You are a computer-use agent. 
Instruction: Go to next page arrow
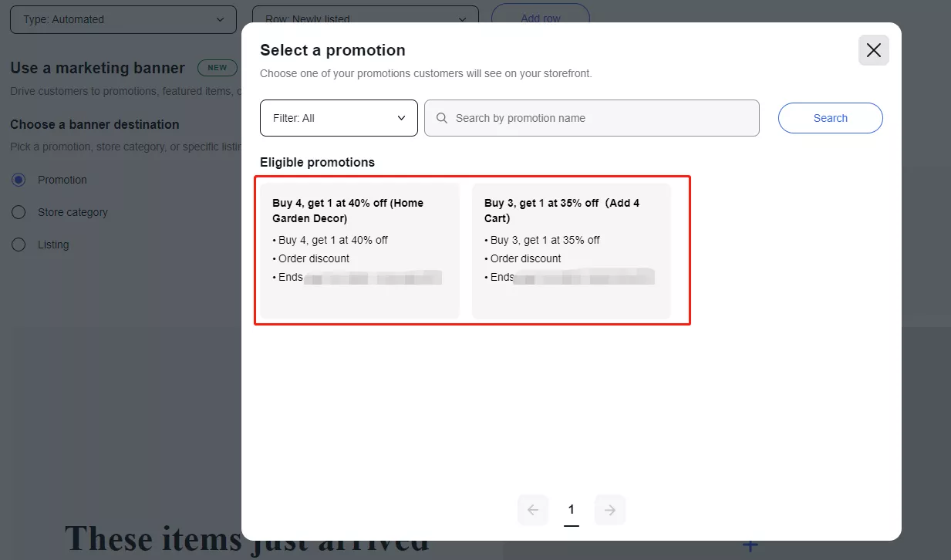(x=610, y=510)
